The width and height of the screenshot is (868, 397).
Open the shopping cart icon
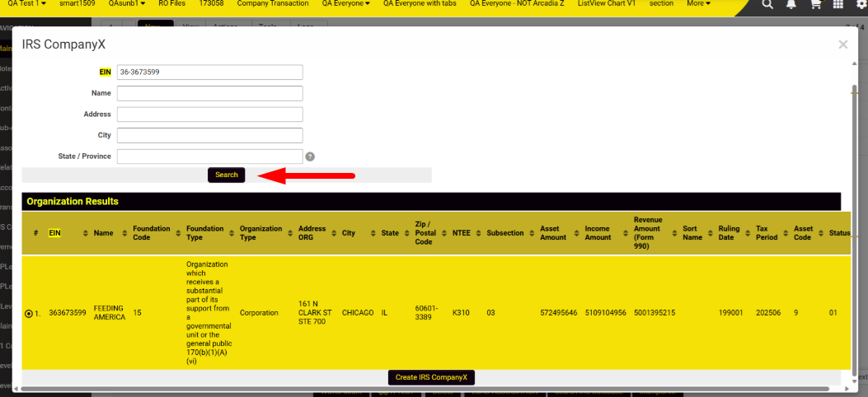(x=815, y=4)
